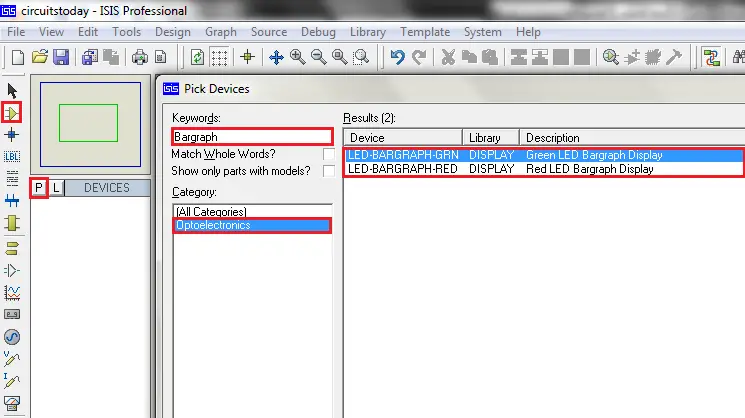Select the Device pins mode tool
This screenshot has width=745, height=418.
pos(12,271)
